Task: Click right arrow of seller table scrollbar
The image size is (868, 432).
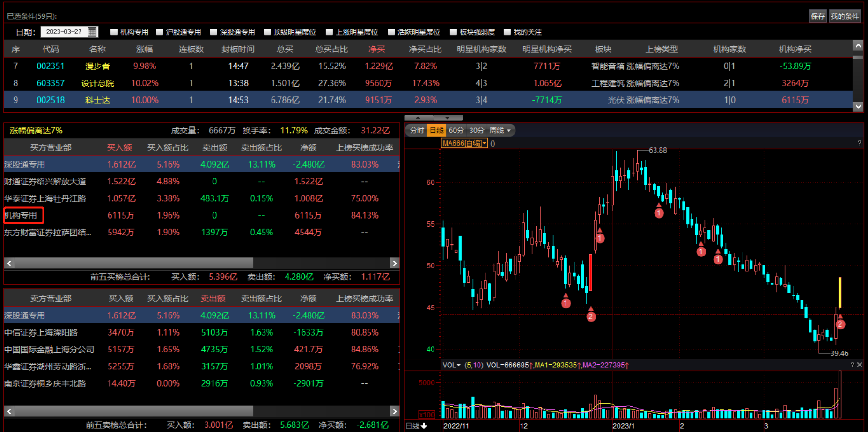Action: [x=394, y=411]
